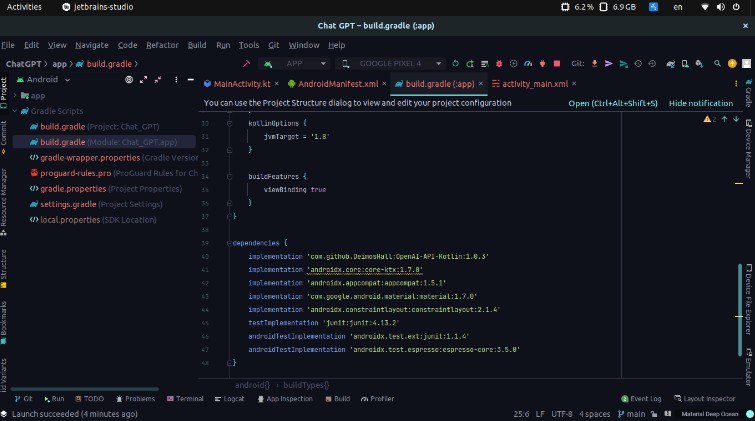755x421 pixels.
Task: Go to next highlighted error arrow
Action: click(736, 119)
